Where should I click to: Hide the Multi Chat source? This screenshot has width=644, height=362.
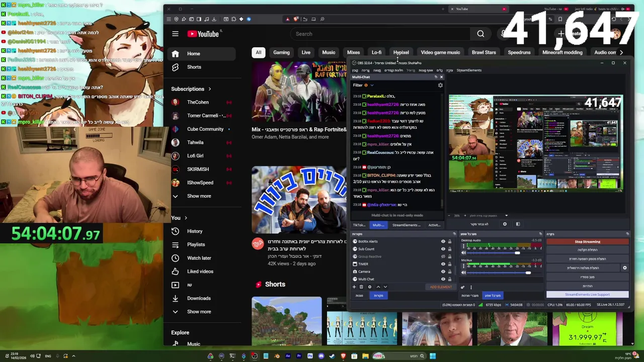[443, 279]
